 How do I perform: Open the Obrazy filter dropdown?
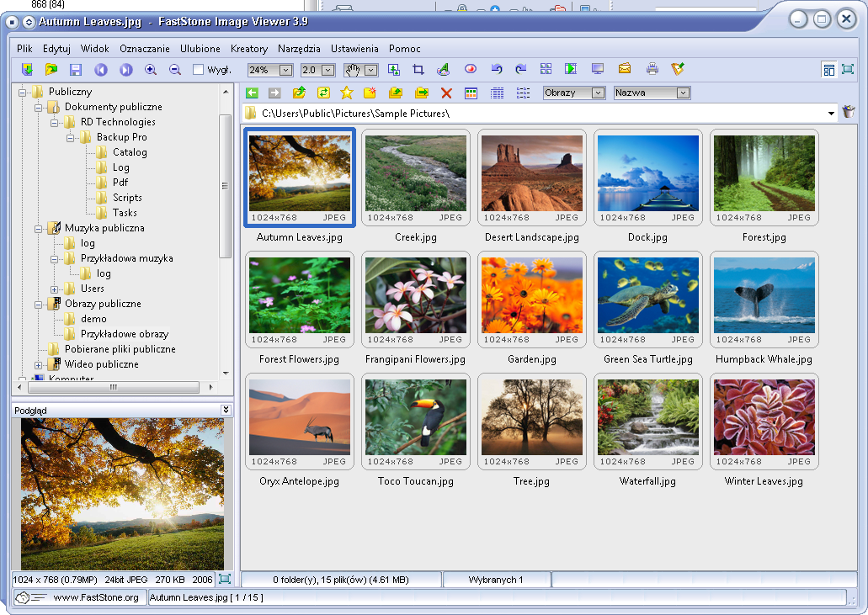(598, 93)
